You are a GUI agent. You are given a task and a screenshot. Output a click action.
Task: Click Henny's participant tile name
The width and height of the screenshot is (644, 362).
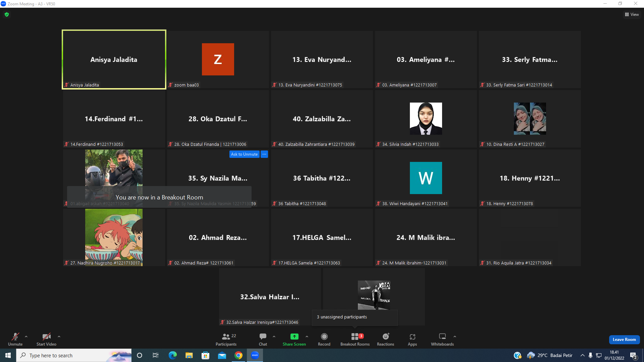[530, 178]
